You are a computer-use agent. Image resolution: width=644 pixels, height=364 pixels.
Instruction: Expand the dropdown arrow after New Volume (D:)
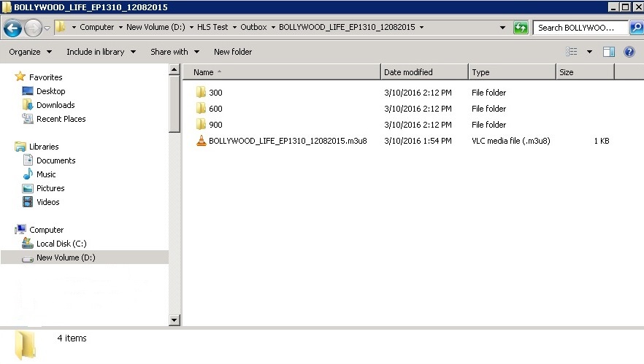[x=191, y=28]
